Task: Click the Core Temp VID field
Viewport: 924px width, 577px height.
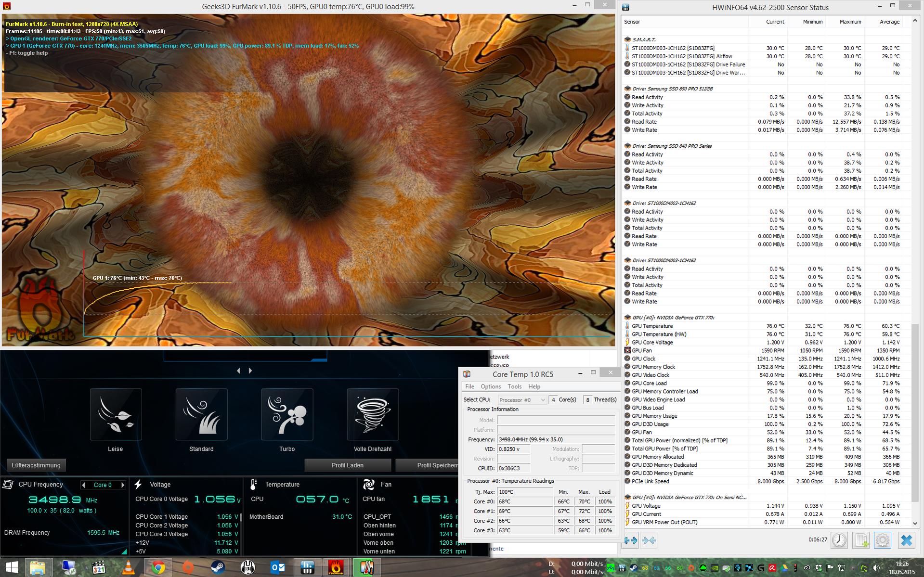Action: tap(514, 449)
